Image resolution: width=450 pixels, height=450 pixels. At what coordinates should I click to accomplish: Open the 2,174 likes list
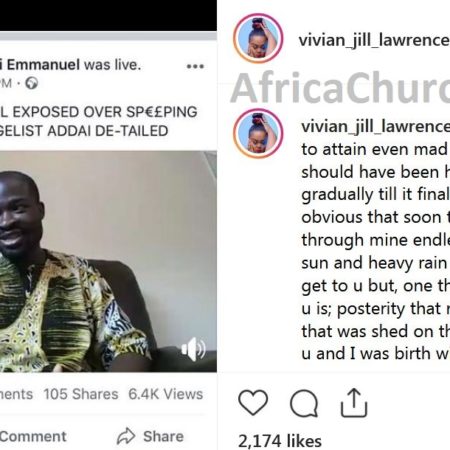tap(280, 441)
